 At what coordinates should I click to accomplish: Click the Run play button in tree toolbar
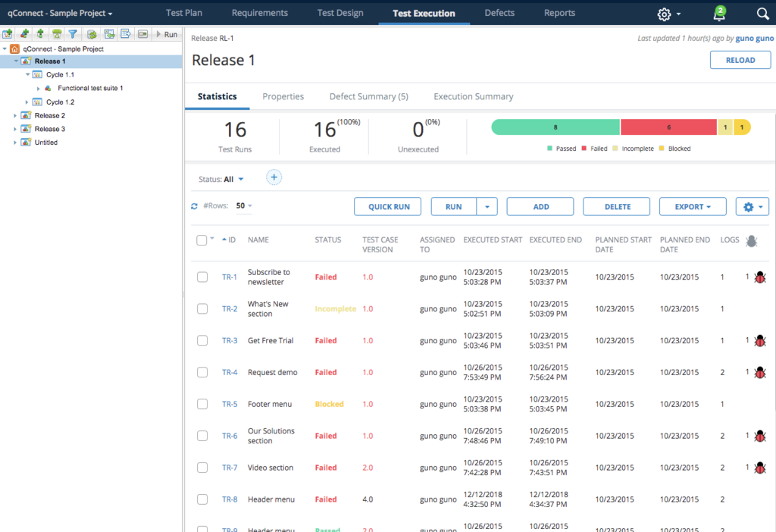[167, 34]
